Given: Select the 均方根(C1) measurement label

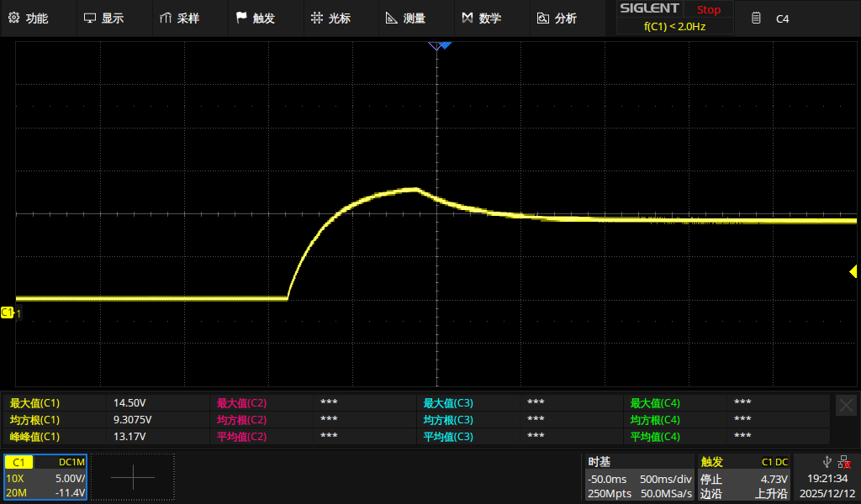Looking at the screenshot, I should click(34, 420).
